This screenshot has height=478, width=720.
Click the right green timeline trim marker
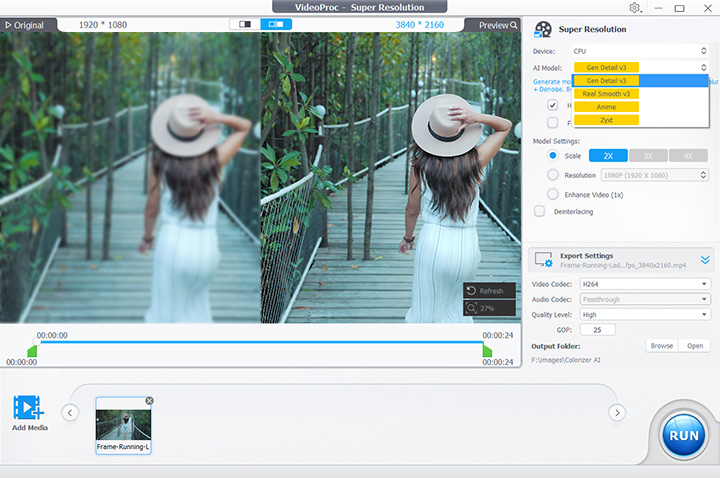coord(487,351)
